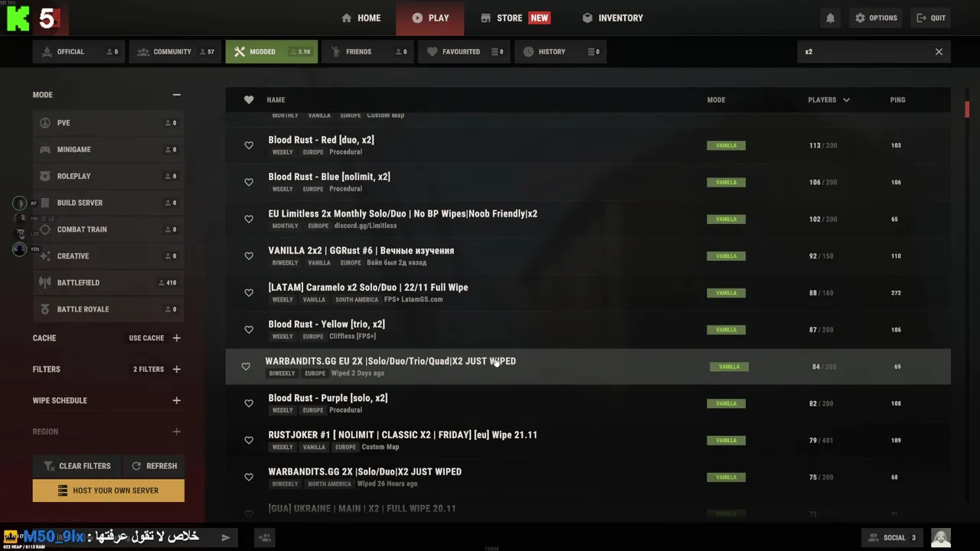Select the Minigame mode filter
980x551 pixels.
click(x=108, y=149)
